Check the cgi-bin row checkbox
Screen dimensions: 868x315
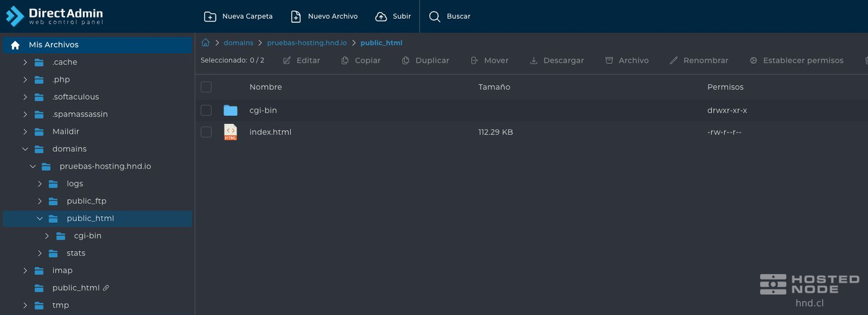coord(206,110)
